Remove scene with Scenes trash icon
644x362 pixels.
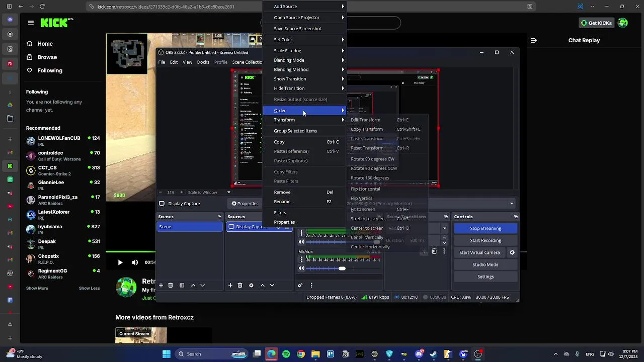coord(171,285)
